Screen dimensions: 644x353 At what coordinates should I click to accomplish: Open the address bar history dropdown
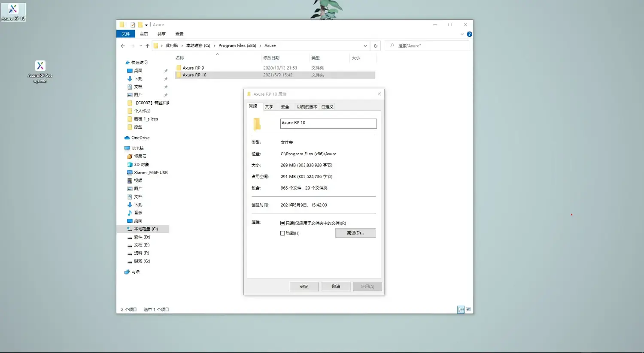click(x=365, y=45)
